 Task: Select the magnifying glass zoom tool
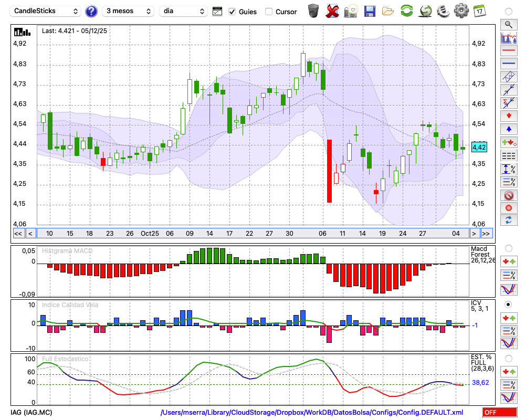tap(509, 25)
